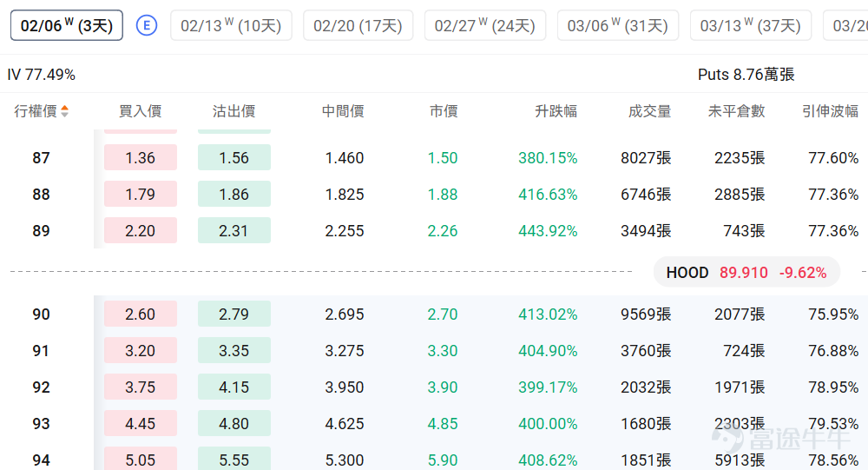
Task: Switch to the 03/06 W (31天) expiry
Action: click(618, 25)
